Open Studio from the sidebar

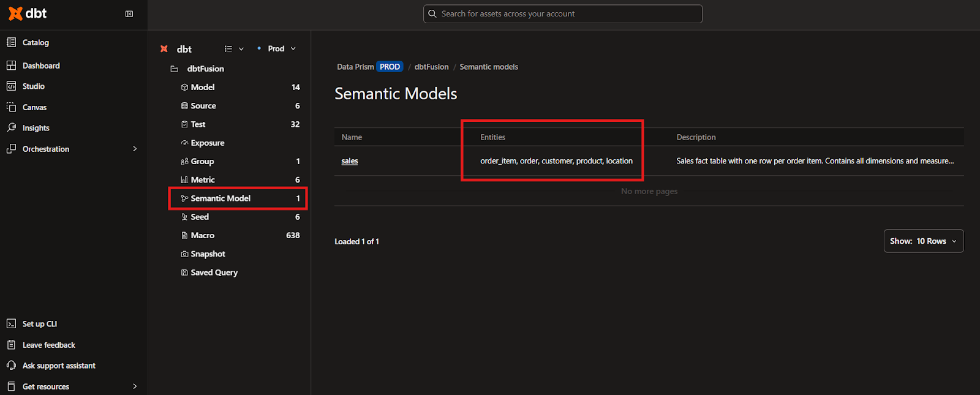pos(34,86)
